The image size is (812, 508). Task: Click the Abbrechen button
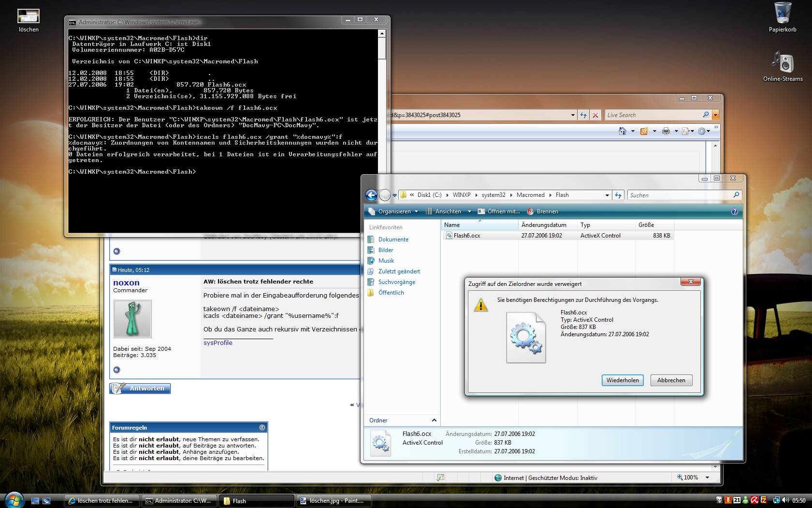[671, 380]
